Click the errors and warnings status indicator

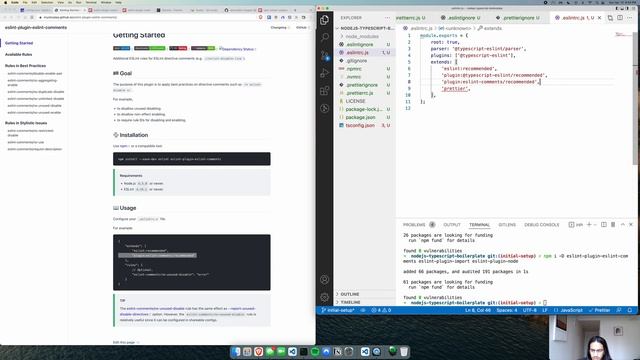[x=381, y=310]
